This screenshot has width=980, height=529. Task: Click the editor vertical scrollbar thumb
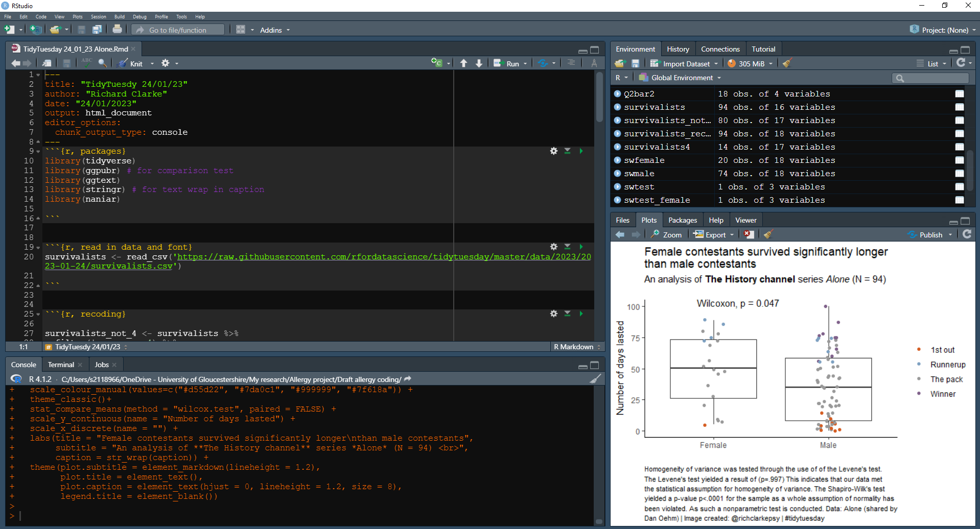pos(599,97)
